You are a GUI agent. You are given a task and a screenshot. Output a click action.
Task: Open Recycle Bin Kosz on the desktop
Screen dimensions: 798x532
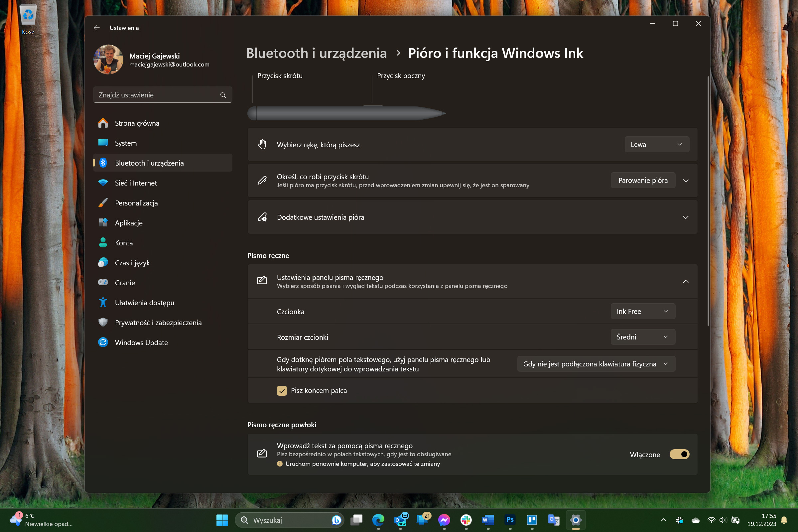pos(28,20)
